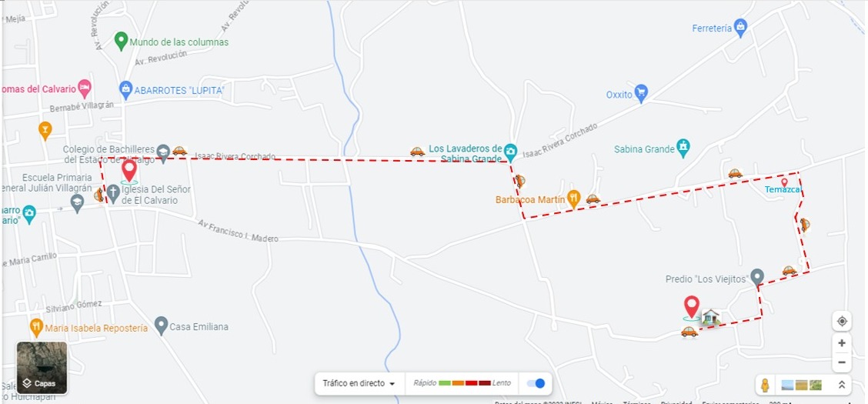Click ABARROTES "LUPITA" store marker
The image size is (868, 404).
[x=125, y=90]
